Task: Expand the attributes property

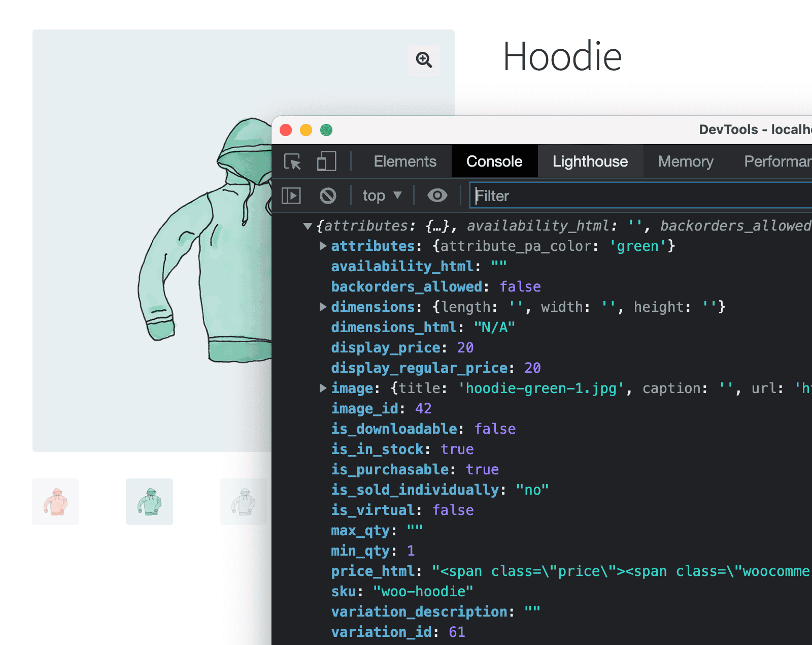Action: (x=323, y=246)
